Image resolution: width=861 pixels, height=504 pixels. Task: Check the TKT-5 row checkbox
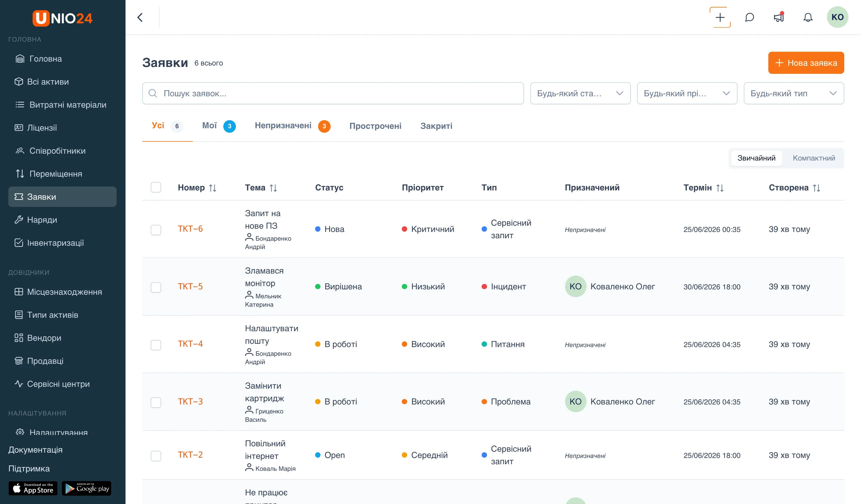[156, 287]
